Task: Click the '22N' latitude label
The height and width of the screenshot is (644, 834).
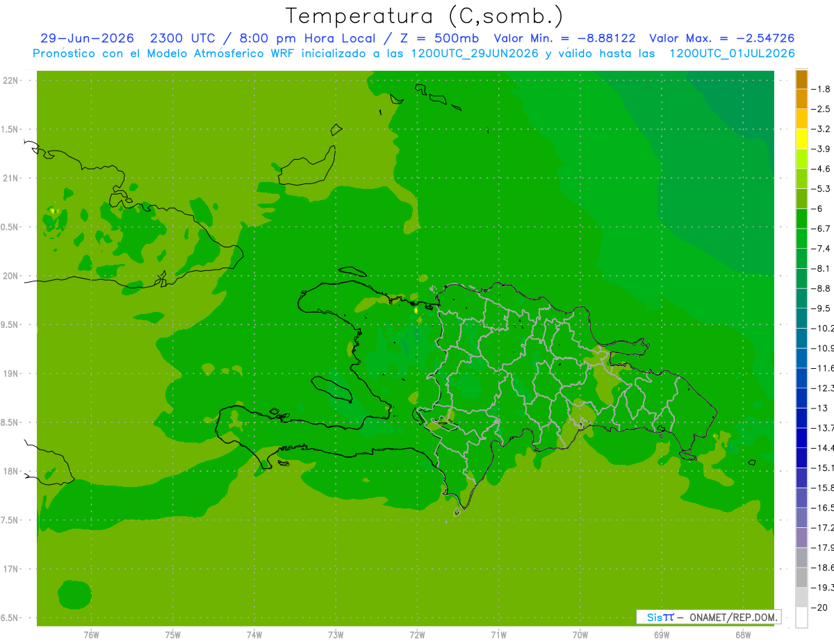Action: coord(10,81)
